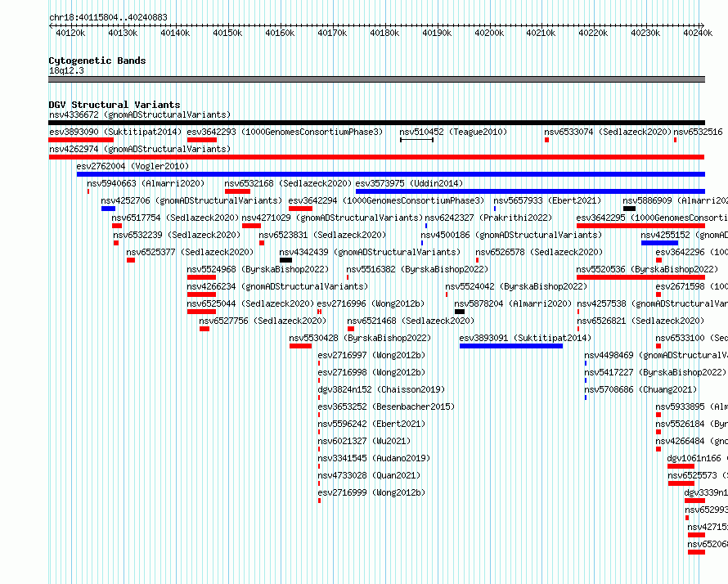Select nsv6242327 (Prakrithi2022) label
The height and width of the screenshot is (584, 728).
[x=488, y=218]
